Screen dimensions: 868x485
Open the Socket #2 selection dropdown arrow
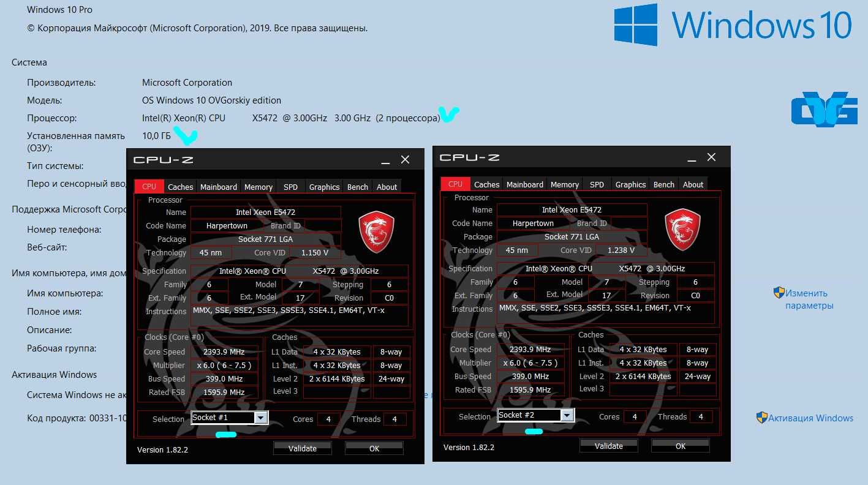point(567,415)
